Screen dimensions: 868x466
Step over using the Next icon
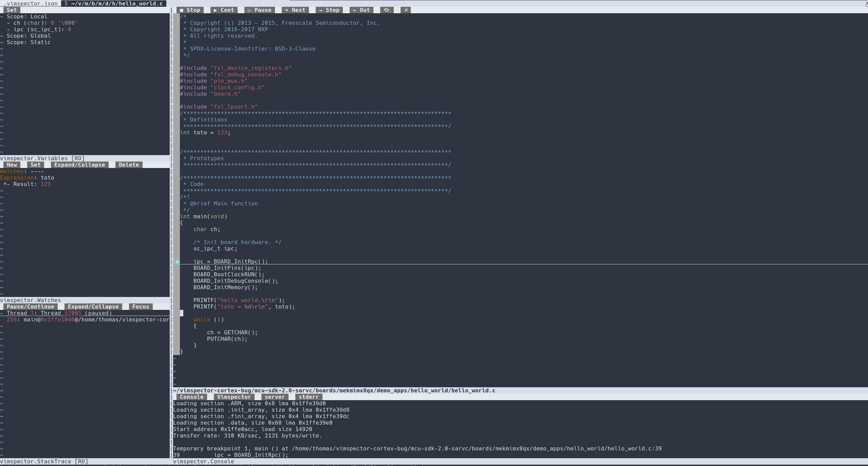tap(295, 10)
